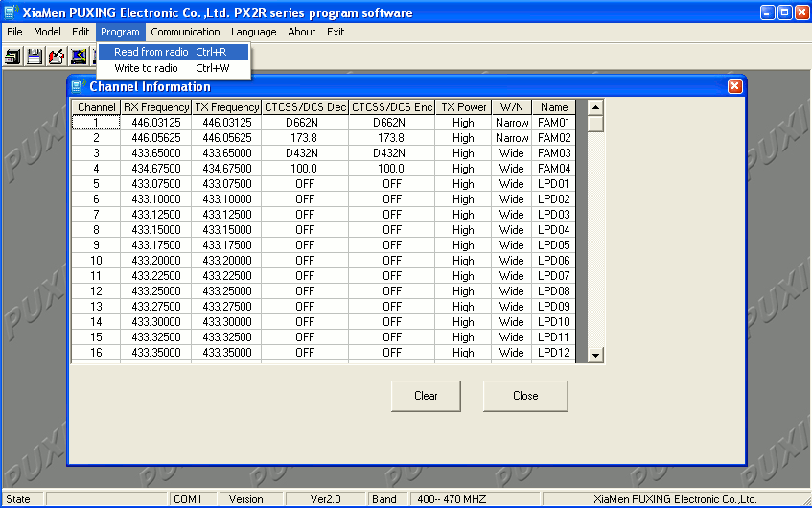Click the RX Frequency column header
The height and width of the screenshot is (508, 812).
click(x=156, y=107)
